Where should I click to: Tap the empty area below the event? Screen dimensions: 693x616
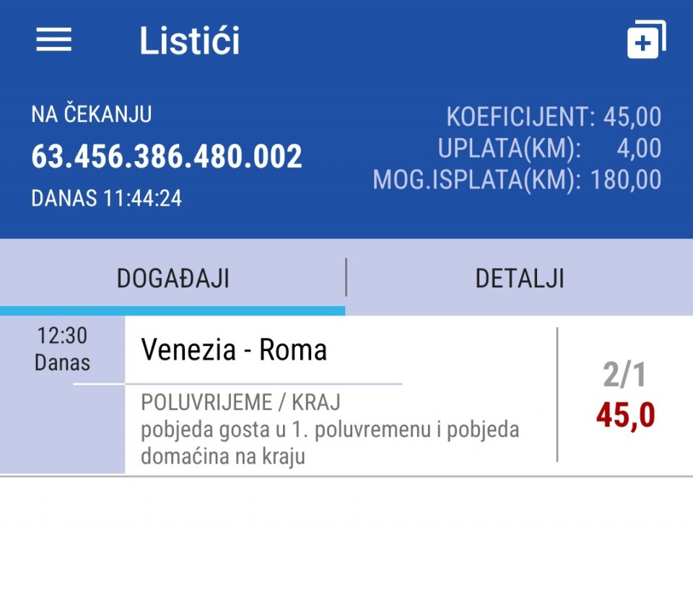(x=346, y=546)
